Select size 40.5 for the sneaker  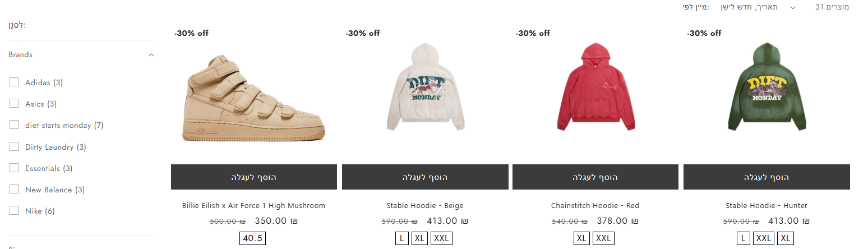pyautogui.click(x=252, y=238)
